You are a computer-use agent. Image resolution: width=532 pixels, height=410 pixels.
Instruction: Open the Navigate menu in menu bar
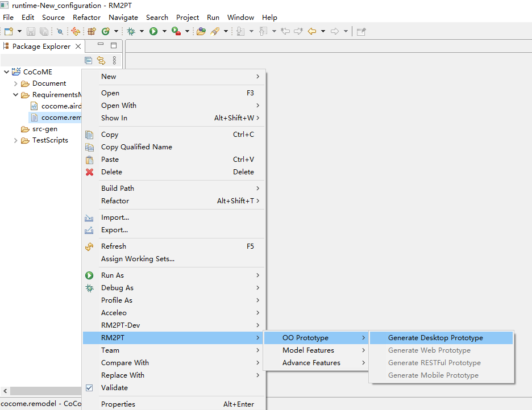(x=123, y=18)
